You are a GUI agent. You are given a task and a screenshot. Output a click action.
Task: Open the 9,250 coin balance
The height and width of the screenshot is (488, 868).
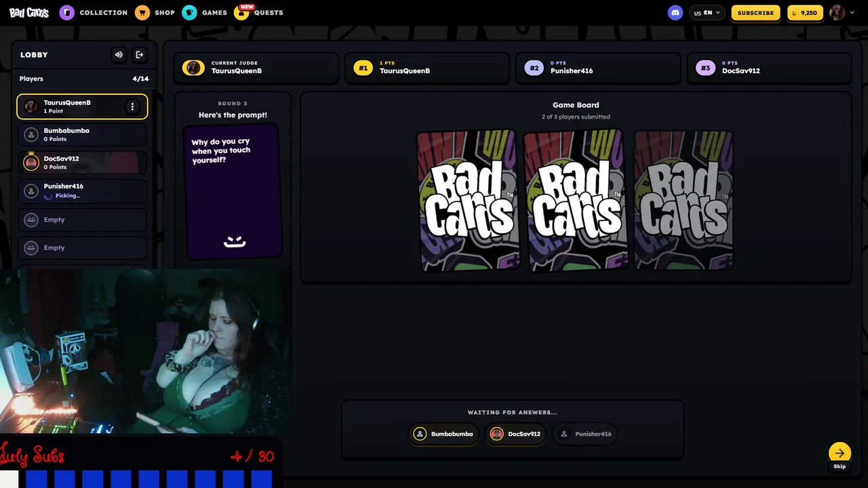click(805, 12)
